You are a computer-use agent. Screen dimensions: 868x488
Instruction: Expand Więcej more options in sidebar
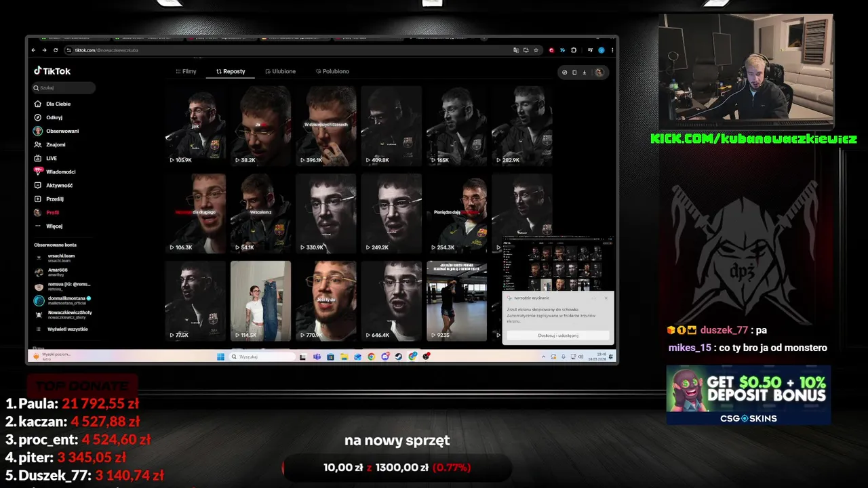[x=49, y=226]
